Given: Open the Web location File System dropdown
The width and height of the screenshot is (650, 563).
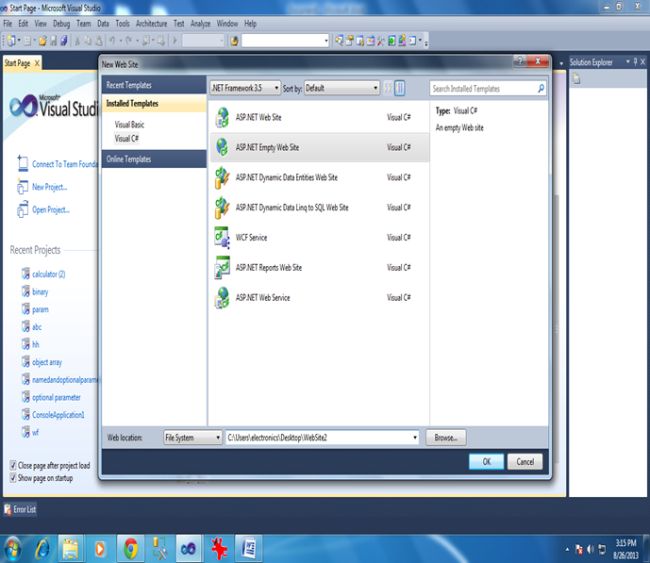Looking at the screenshot, I should [x=193, y=437].
